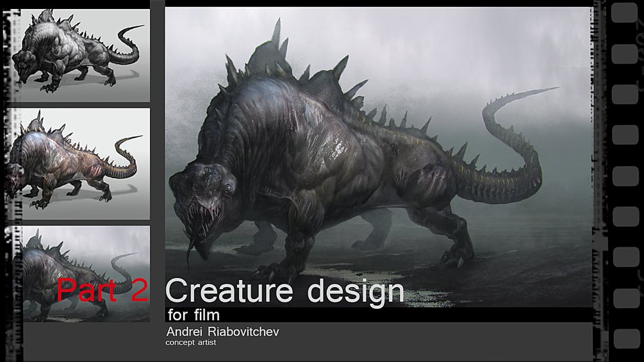The width and height of the screenshot is (644, 362).
Task: Click the film perforation beside the tail tip
Action: click(625, 94)
